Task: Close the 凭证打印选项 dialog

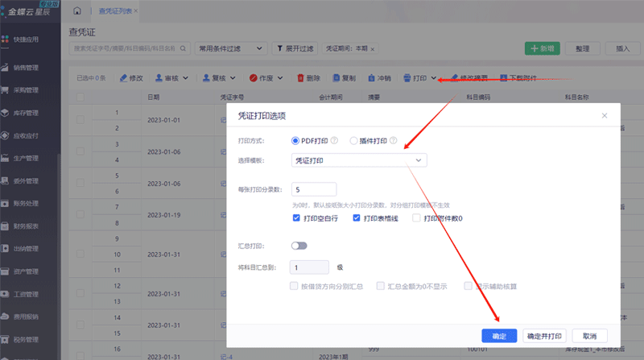Action: (605, 115)
